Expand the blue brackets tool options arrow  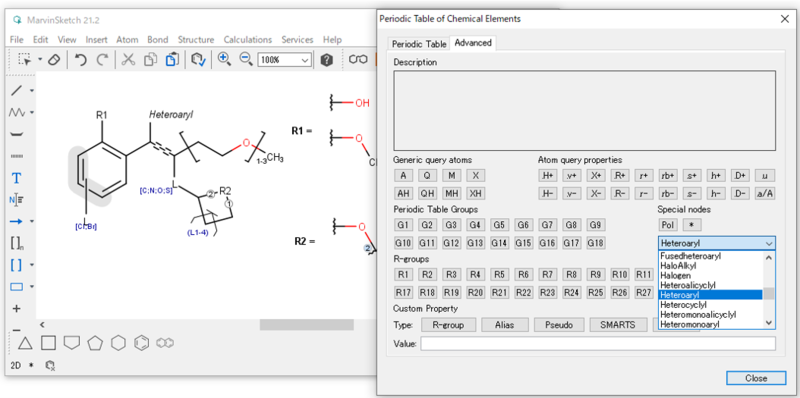(32, 265)
